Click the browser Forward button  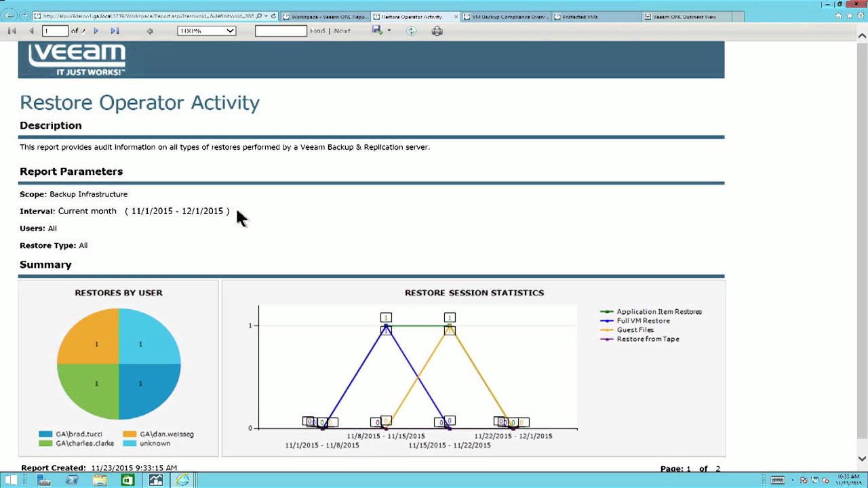(x=25, y=16)
